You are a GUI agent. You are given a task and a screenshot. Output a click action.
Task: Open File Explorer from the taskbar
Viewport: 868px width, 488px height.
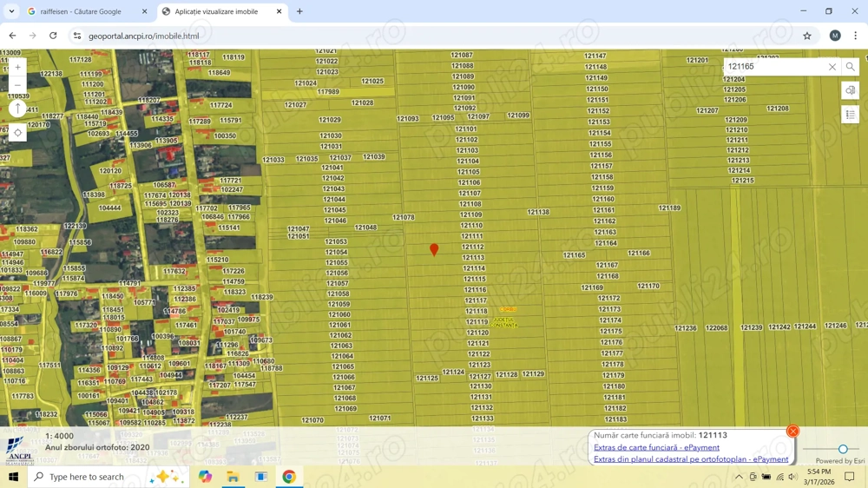[x=233, y=477]
